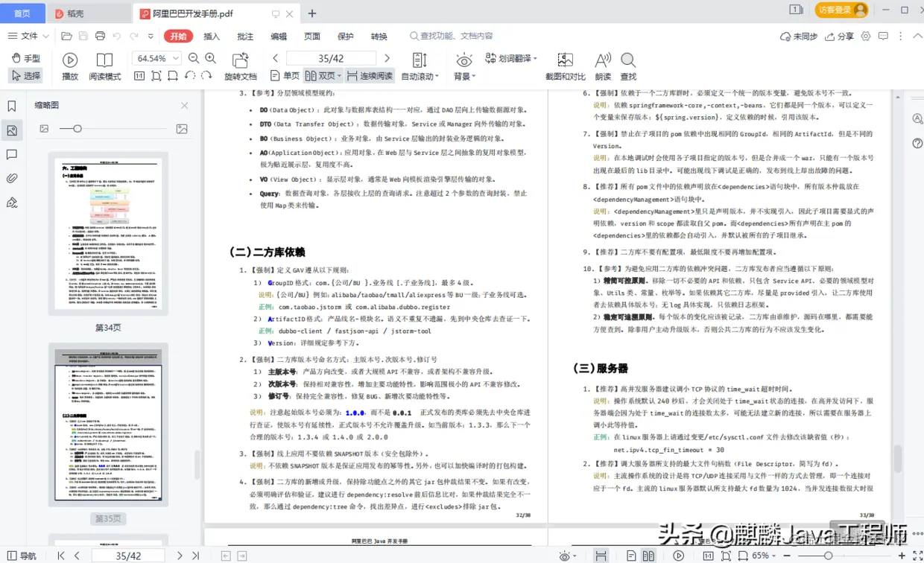Open Insert (插入) ribbon tab
Viewport: 924px width, 563px height.
pyautogui.click(x=212, y=36)
